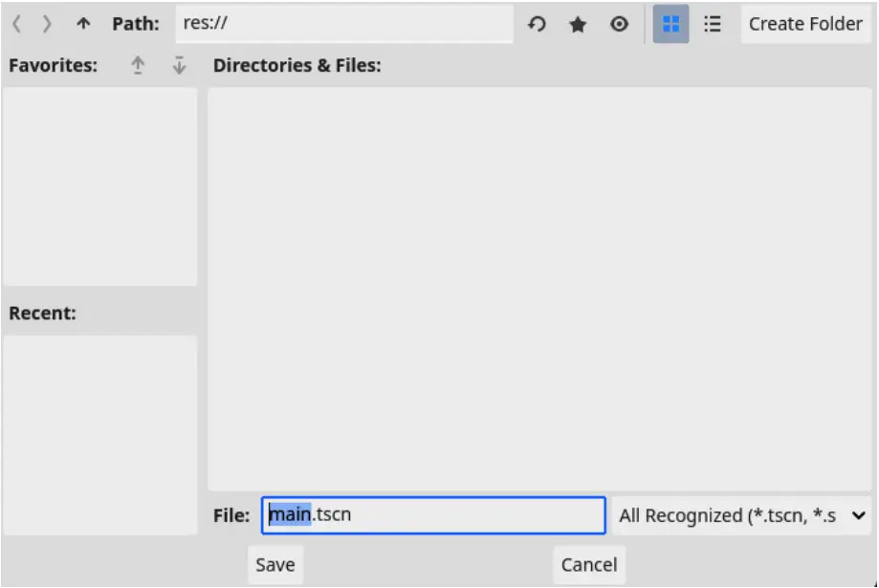879x588 pixels.
Task: Cancel the save dialog
Action: (588, 565)
